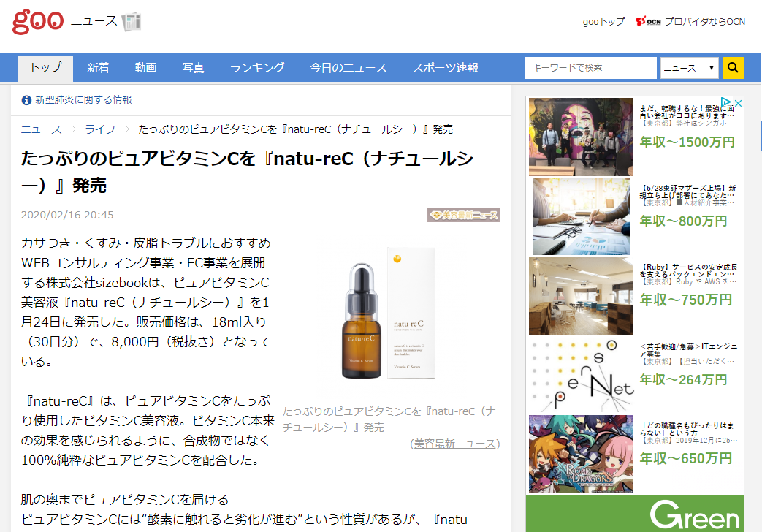Viewport: 762px width, 532px height.
Task: Follow the gooトップ link
Action: pyautogui.click(x=603, y=22)
